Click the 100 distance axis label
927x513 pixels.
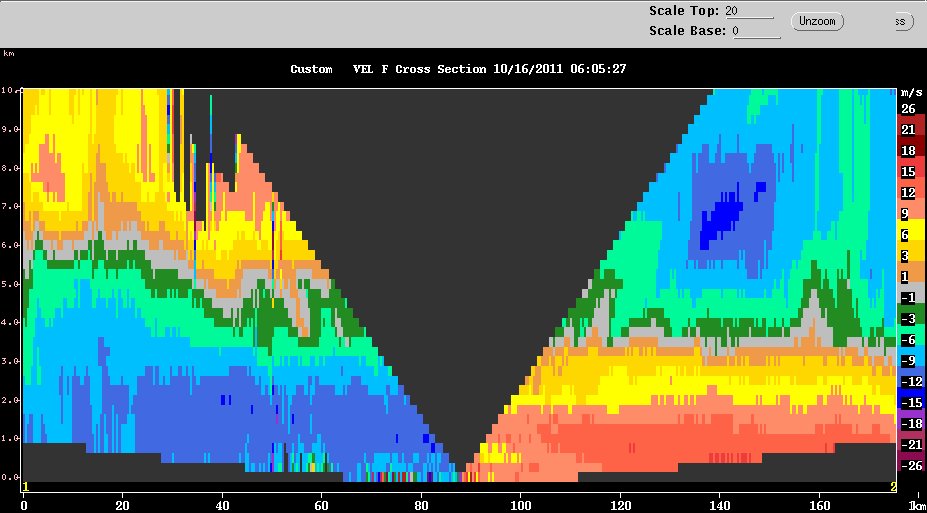pyautogui.click(x=520, y=505)
